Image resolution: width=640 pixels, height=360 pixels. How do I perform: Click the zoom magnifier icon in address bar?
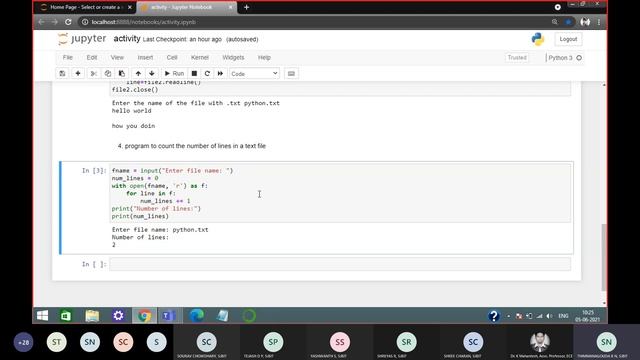click(x=554, y=22)
